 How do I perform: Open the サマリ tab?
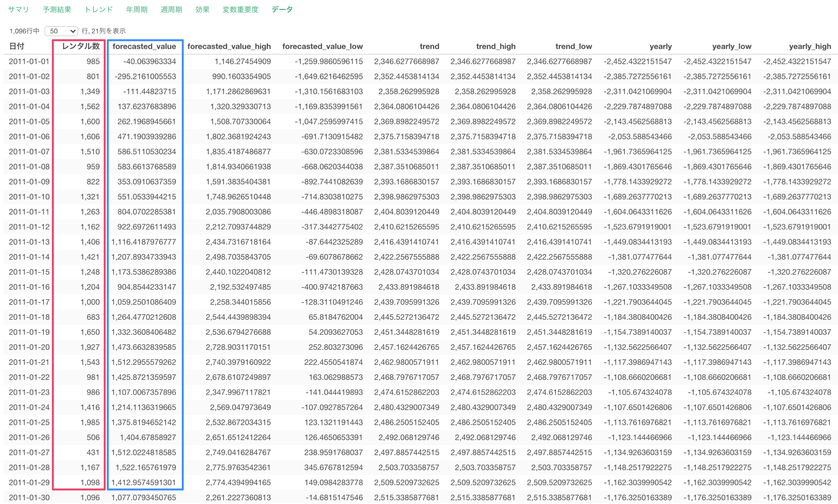pyautogui.click(x=18, y=9)
